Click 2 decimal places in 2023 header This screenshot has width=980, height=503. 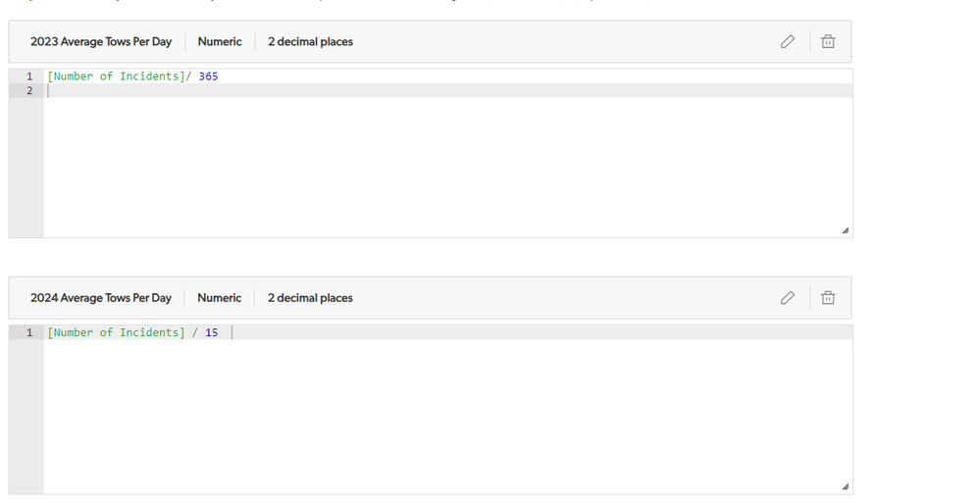click(310, 42)
